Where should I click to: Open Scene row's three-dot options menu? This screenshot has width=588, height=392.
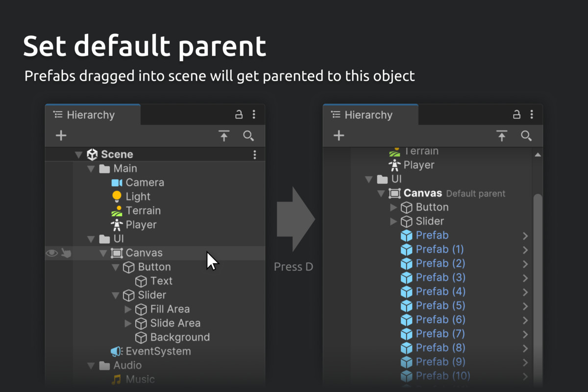click(255, 155)
